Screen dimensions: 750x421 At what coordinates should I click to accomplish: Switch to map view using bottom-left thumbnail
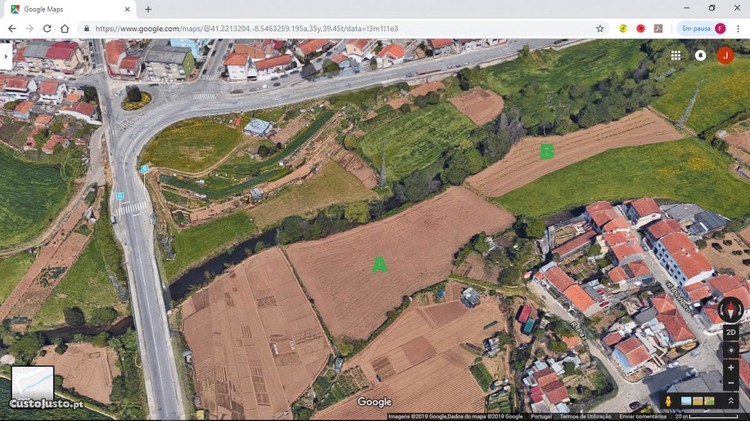pos(32,386)
